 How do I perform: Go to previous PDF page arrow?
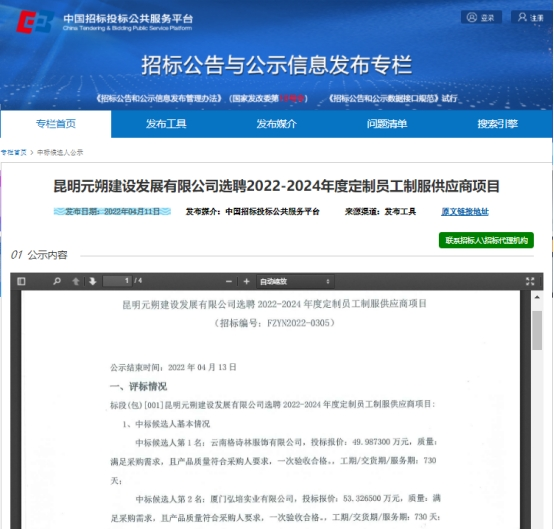point(76,281)
